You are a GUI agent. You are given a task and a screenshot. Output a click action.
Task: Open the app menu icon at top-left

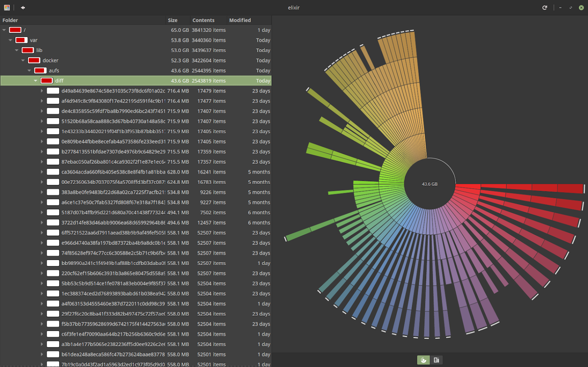7,7
